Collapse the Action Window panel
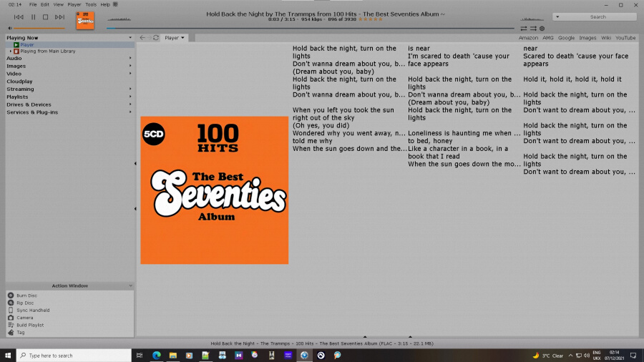The width and height of the screenshot is (644, 362). click(x=130, y=285)
